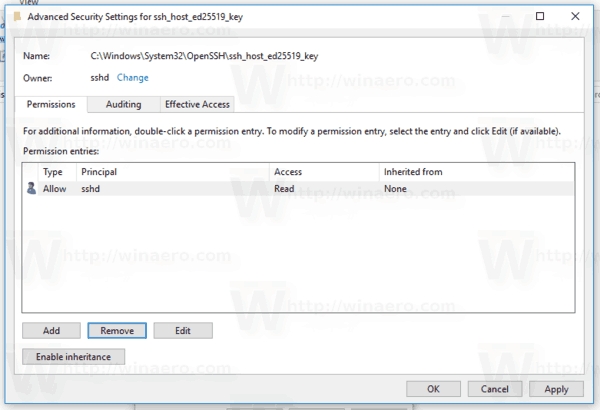Select the Read access cell for sshd
This screenshot has height=410, width=600.
[284, 188]
